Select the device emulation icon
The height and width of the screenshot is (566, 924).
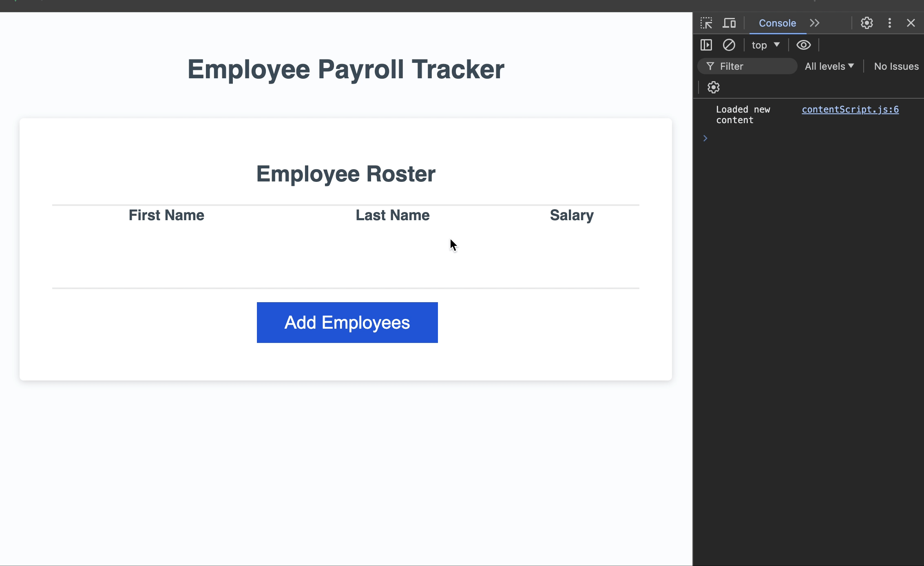point(729,23)
